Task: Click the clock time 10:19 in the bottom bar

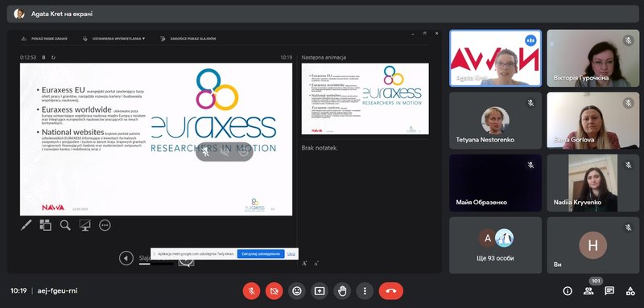Action: 19,291
